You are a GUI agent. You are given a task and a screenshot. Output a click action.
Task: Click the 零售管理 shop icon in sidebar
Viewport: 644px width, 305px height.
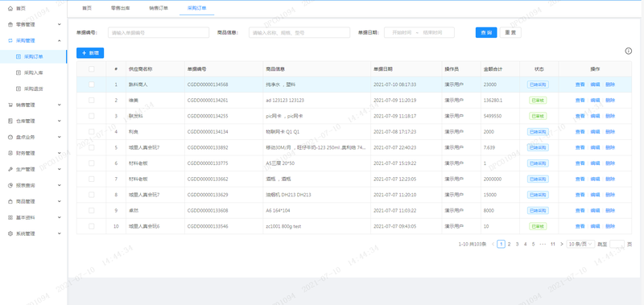pyautogui.click(x=10, y=24)
